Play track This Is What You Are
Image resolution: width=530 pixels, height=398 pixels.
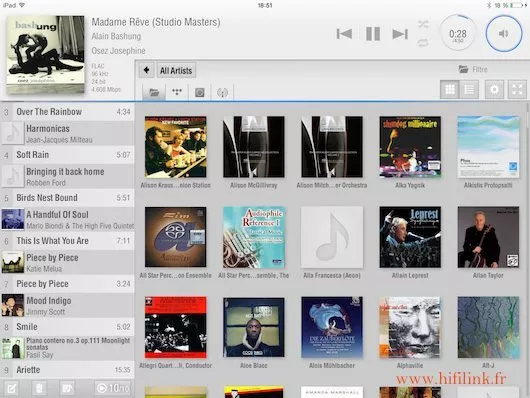pos(67,240)
